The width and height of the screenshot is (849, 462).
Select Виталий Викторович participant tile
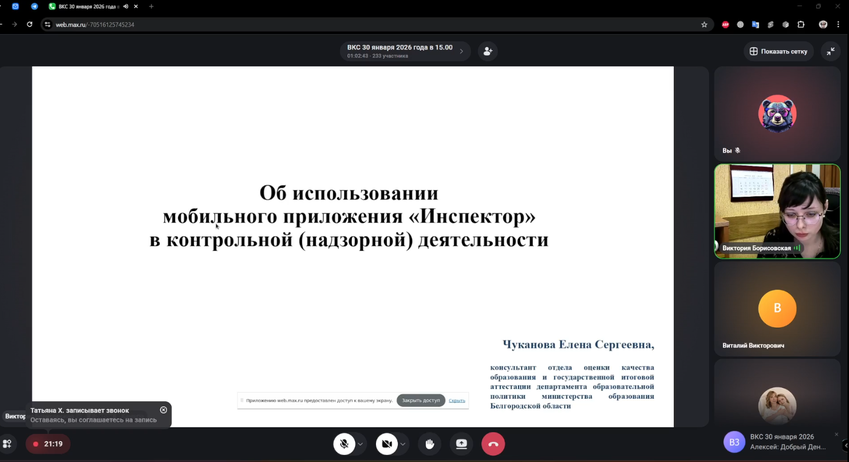[x=777, y=310]
